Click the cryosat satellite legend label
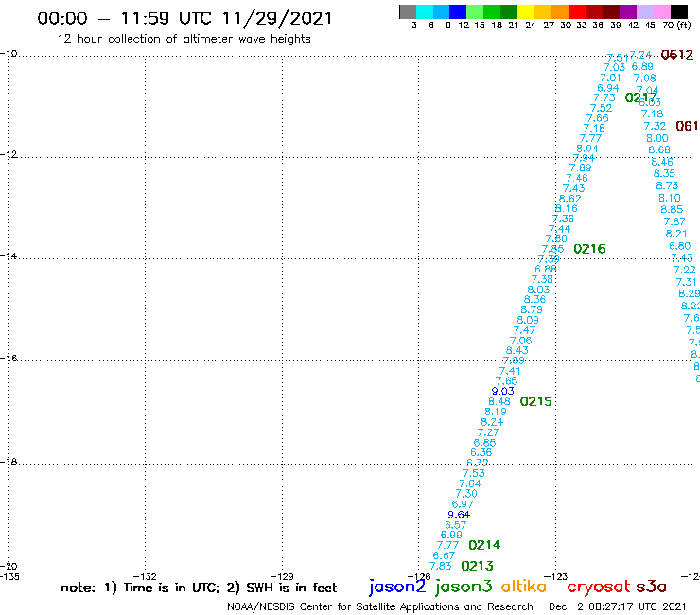The width and height of the screenshot is (700, 615). [598, 587]
